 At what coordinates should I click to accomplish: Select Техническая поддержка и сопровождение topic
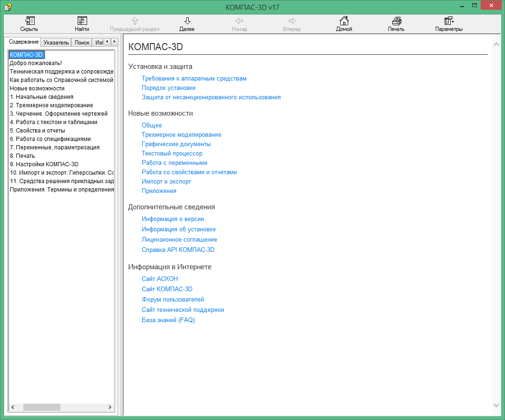click(61, 72)
